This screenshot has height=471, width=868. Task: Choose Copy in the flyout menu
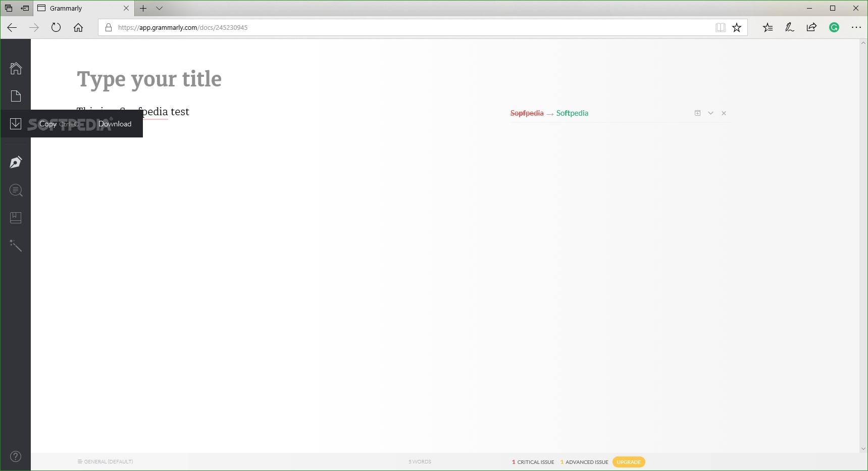point(48,124)
